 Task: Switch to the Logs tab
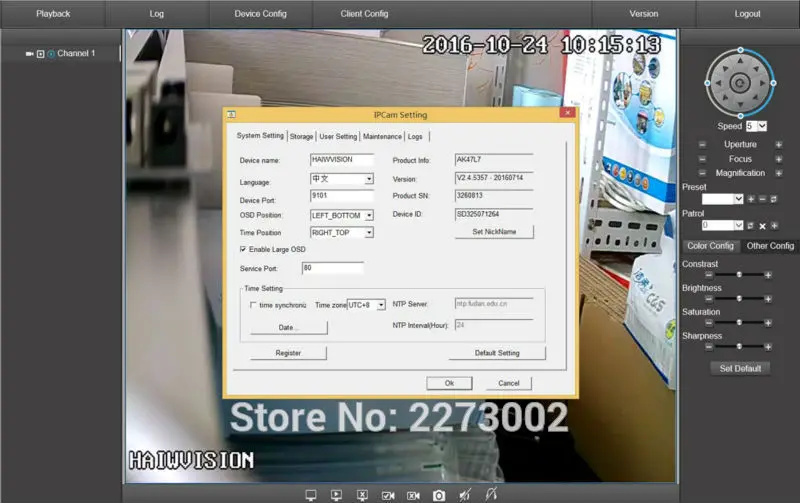[415, 137]
